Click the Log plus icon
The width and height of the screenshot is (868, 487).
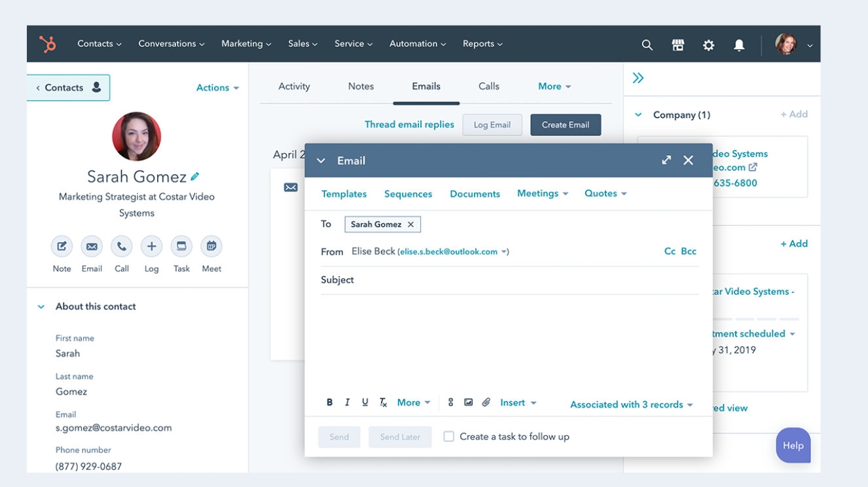pos(151,247)
